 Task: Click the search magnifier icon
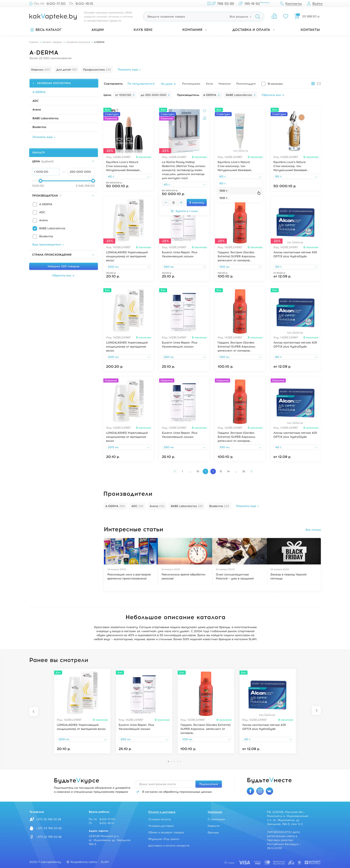pos(258,17)
